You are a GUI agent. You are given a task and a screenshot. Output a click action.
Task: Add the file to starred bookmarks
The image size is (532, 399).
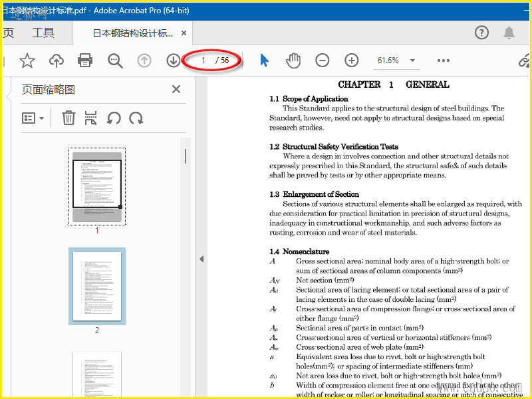tap(27, 61)
